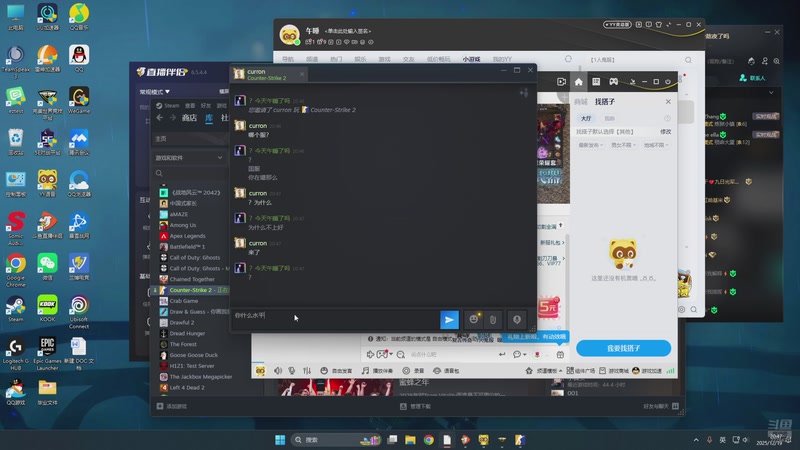Click the YY user avatar 午睡
The image size is (800, 450).
[x=290, y=35]
